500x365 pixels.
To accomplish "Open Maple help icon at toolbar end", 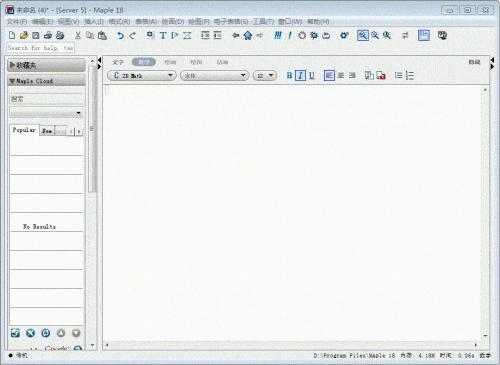I will pos(442,35).
